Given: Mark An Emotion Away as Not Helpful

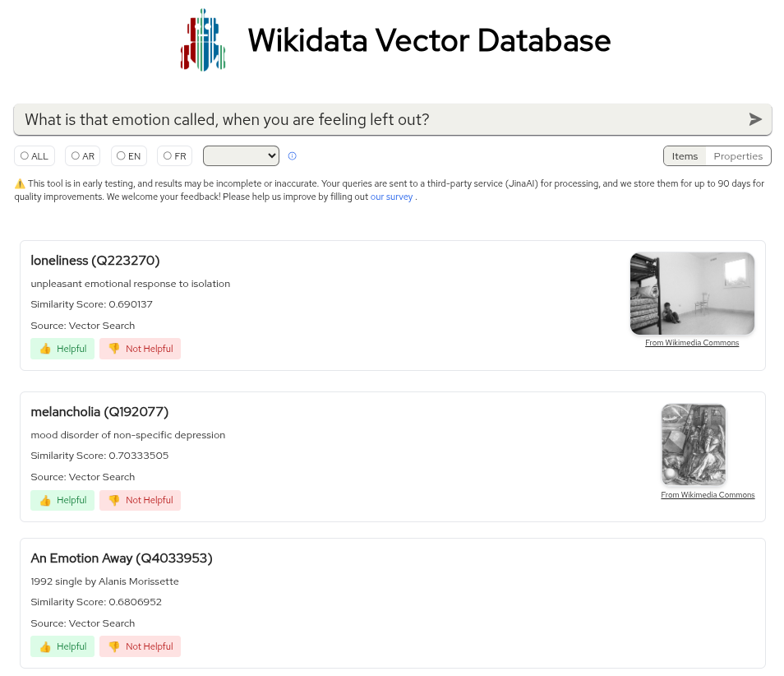Looking at the screenshot, I should (x=140, y=646).
